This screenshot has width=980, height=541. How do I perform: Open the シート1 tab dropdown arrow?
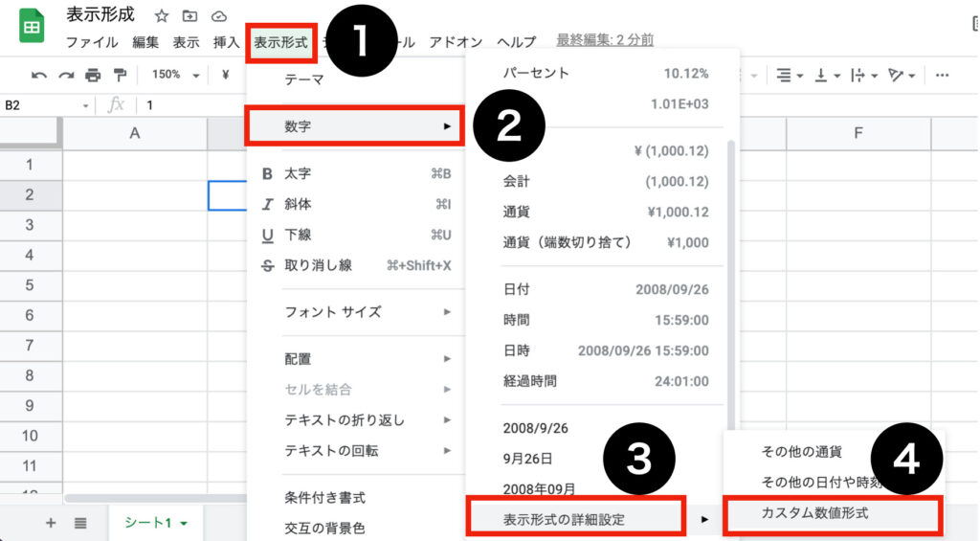point(184,523)
